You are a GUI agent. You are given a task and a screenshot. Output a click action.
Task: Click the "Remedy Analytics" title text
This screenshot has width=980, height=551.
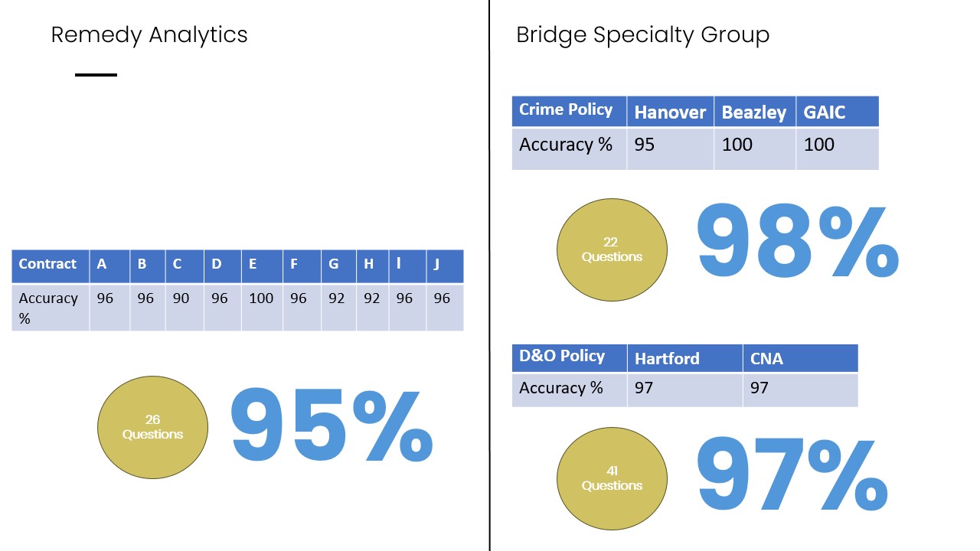pos(149,35)
